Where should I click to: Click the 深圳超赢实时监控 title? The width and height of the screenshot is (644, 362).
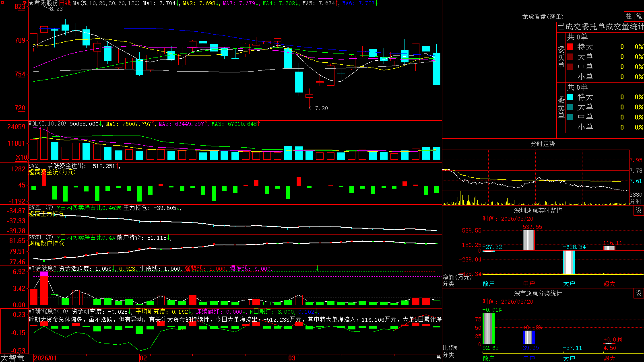point(538,210)
